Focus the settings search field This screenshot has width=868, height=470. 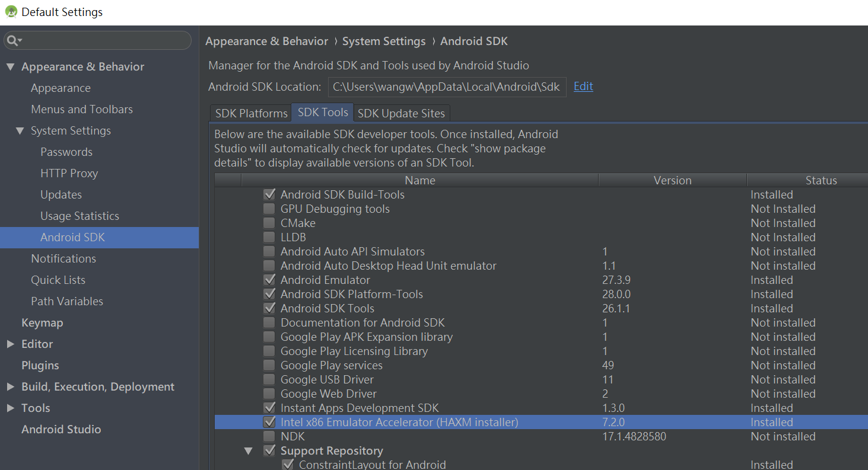[x=97, y=40]
